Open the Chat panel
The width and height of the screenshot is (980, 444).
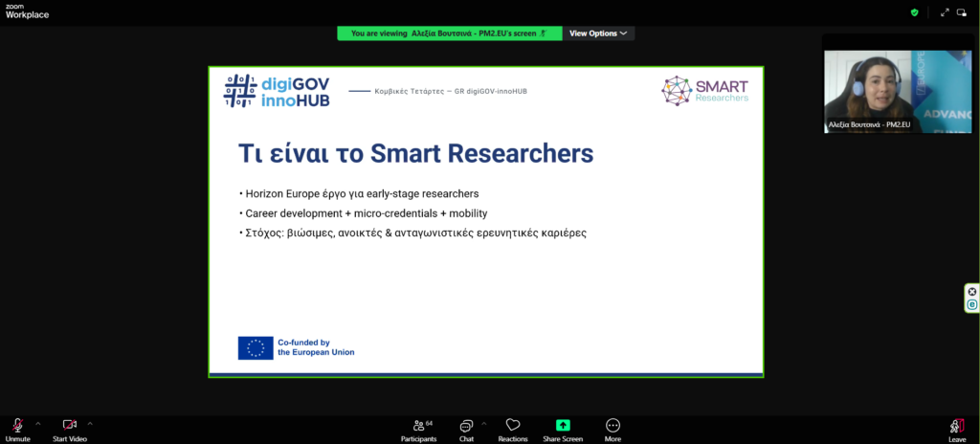tap(466, 426)
